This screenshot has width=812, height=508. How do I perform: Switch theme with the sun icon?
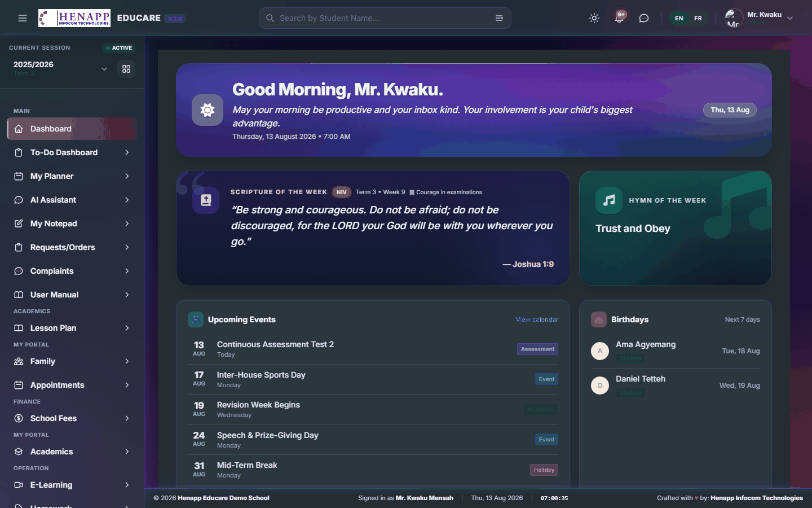(x=594, y=18)
